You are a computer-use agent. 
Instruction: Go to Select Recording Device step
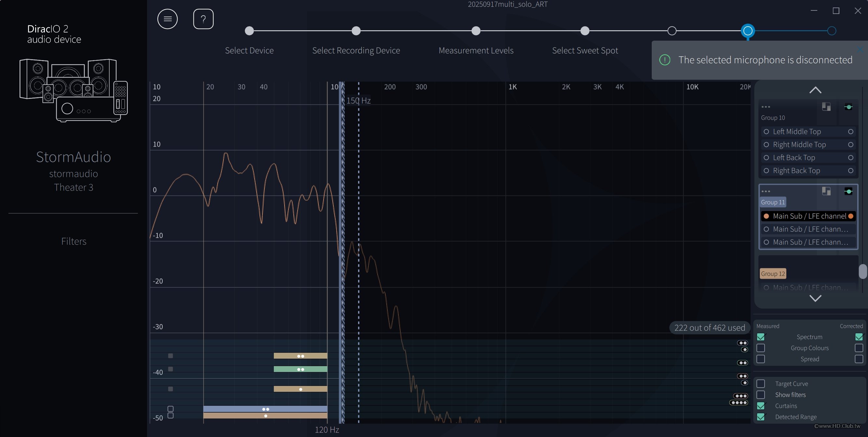pyautogui.click(x=356, y=31)
